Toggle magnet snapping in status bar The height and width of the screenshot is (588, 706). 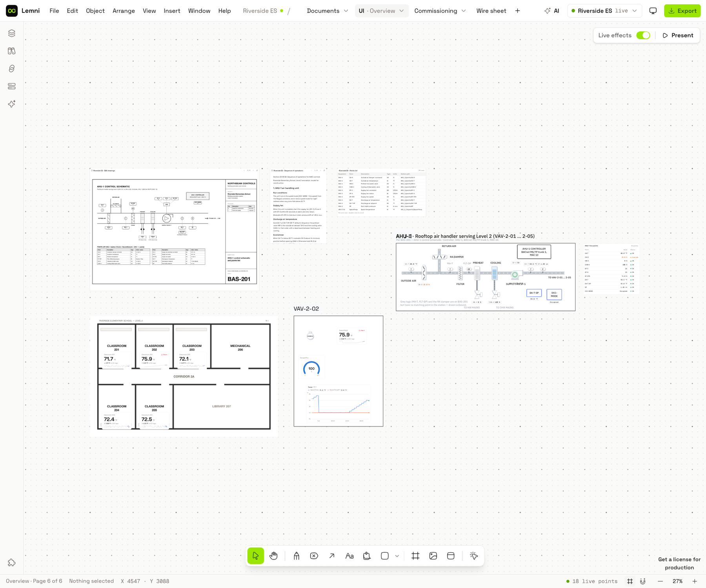[643, 581]
